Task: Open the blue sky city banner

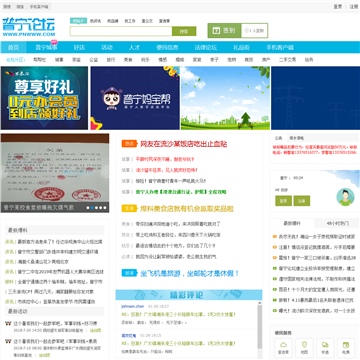Action: coord(225,98)
